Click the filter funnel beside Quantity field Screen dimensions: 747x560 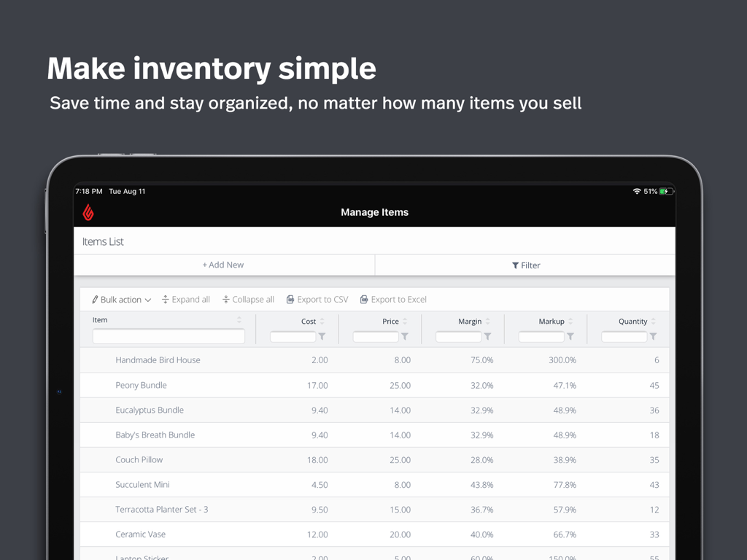pyautogui.click(x=654, y=336)
